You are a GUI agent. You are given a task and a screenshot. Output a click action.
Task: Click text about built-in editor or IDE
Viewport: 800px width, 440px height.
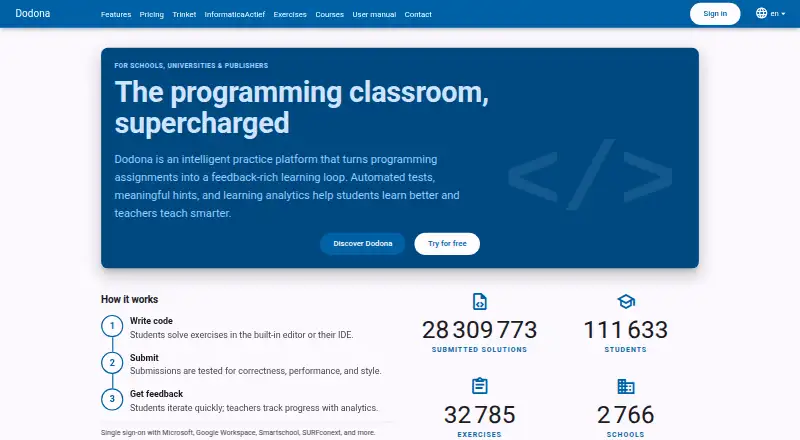coord(241,335)
